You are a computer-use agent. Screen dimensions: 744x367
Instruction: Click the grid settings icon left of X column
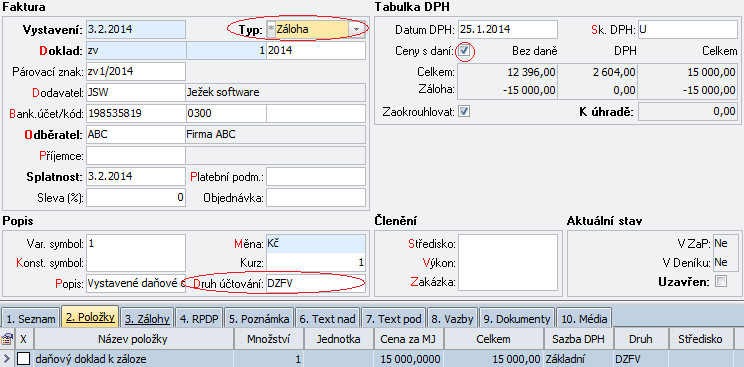(7, 339)
